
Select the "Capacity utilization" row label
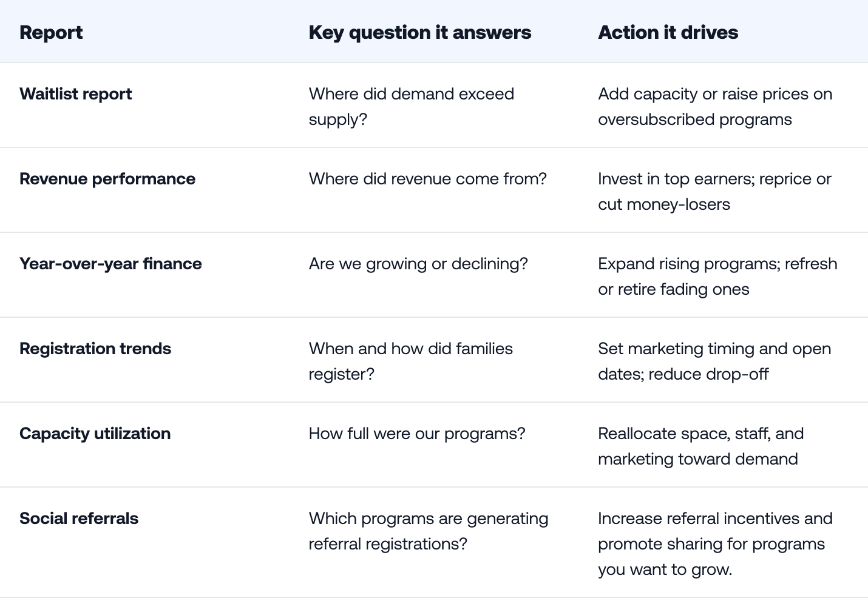(x=95, y=434)
